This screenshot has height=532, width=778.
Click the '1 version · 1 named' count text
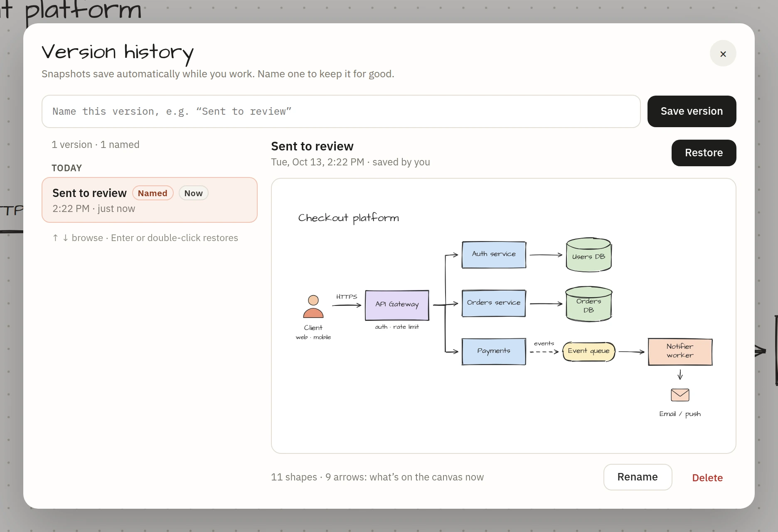(x=96, y=145)
